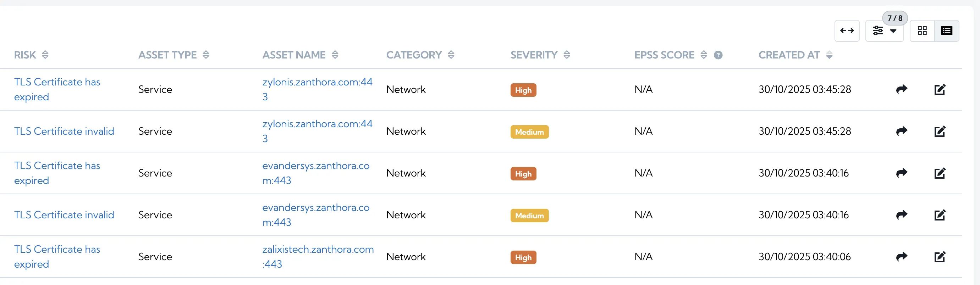
Task: Click the CATEGORY column header
Action: click(414, 54)
